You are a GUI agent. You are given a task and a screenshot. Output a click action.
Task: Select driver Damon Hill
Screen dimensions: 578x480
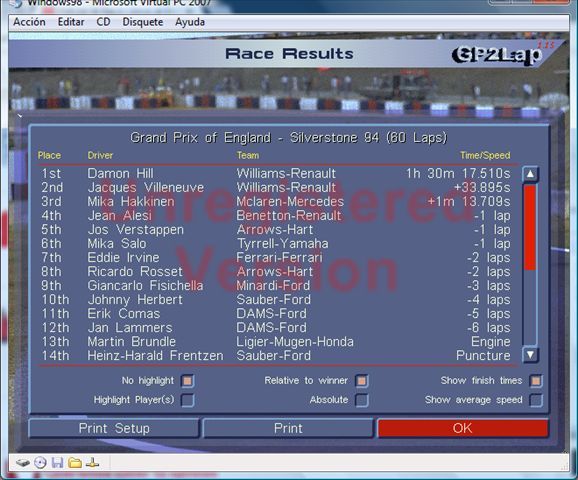tap(120, 173)
